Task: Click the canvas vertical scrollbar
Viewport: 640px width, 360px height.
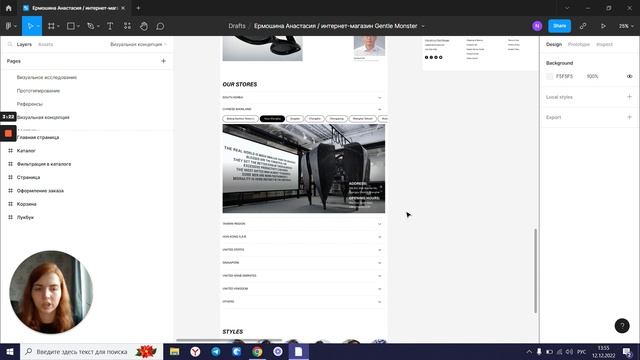Action: [x=536, y=271]
